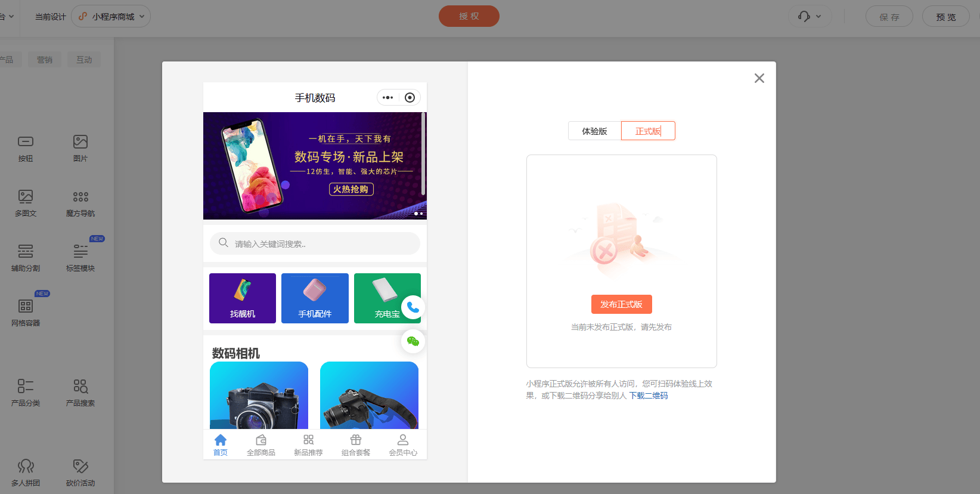Open the three-dot menu in phone header
The width and height of the screenshot is (980, 494).
pyautogui.click(x=388, y=98)
